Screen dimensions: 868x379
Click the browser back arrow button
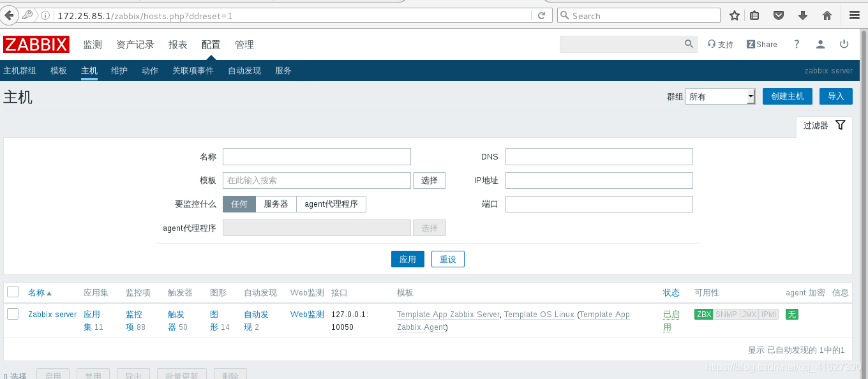(x=9, y=15)
